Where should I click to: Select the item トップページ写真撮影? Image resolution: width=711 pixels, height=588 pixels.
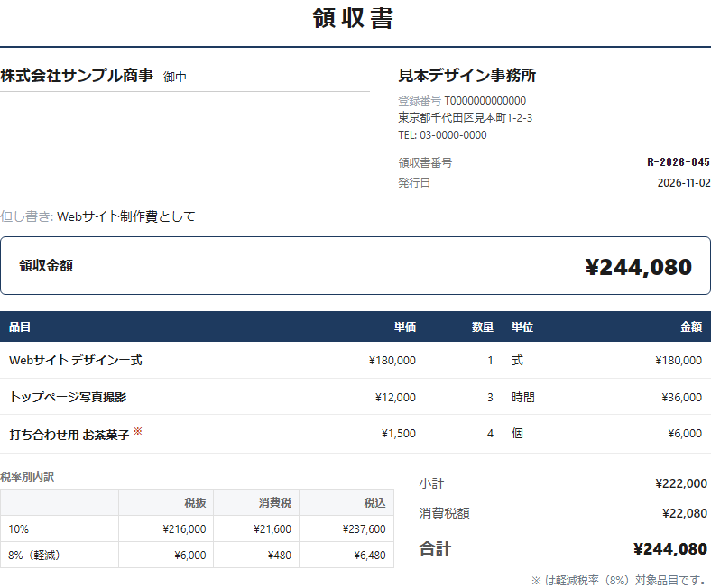pyautogui.click(x=68, y=397)
